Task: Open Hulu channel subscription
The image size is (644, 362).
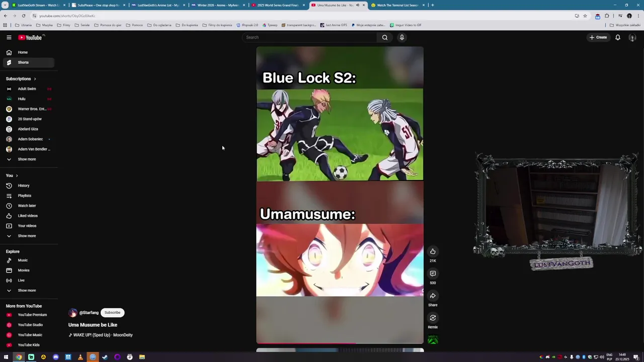Action: pyautogui.click(x=28, y=99)
